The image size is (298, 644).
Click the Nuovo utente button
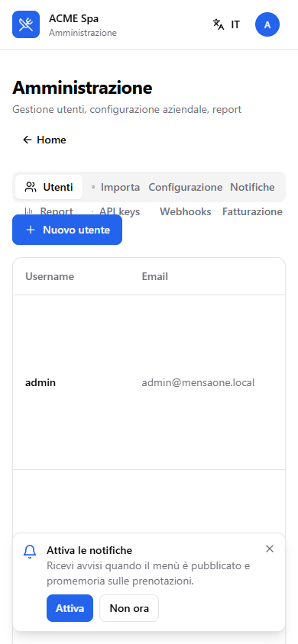pyautogui.click(x=67, y=230)
